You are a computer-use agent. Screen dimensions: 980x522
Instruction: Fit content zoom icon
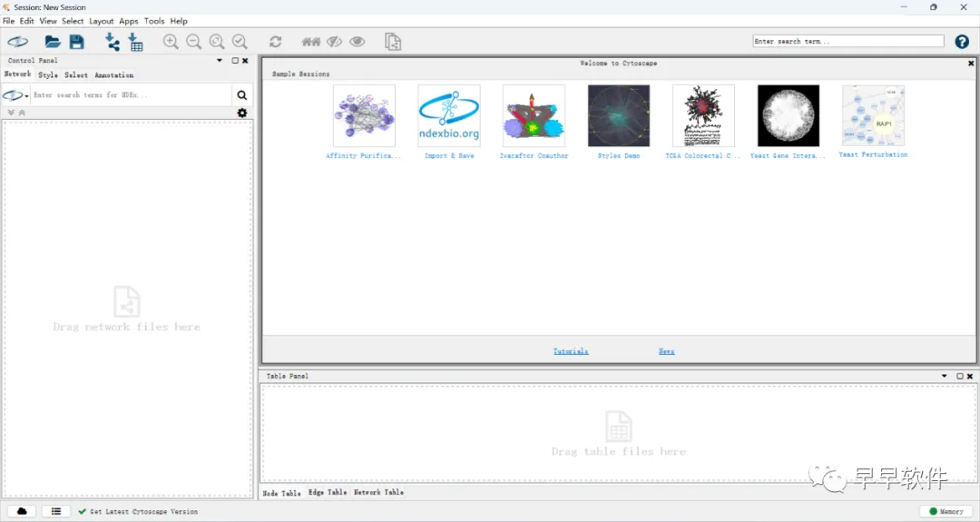(217, 42)
